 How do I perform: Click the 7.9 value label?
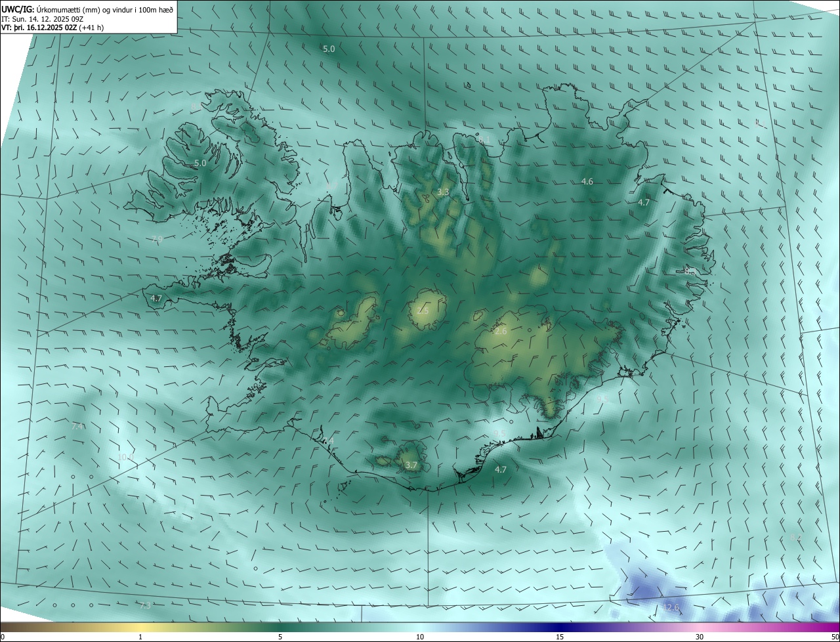tap(157, 239)
